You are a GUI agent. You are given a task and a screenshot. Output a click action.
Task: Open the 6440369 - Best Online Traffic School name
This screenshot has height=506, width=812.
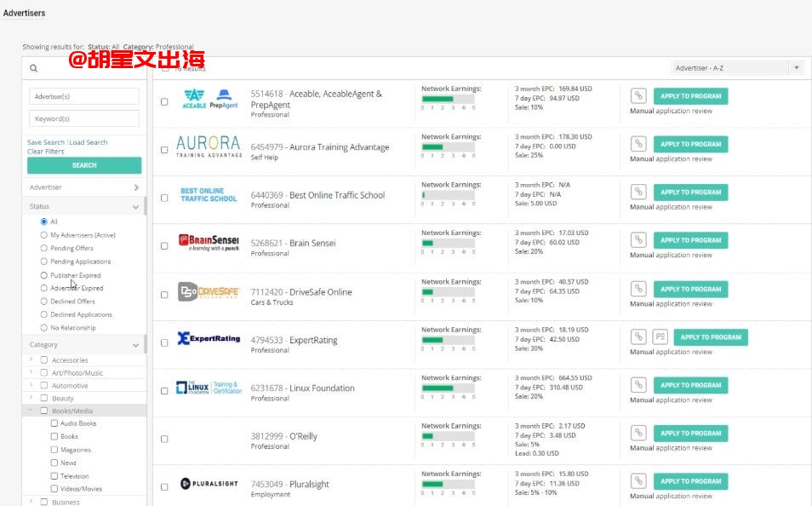(x=318, y=195)
